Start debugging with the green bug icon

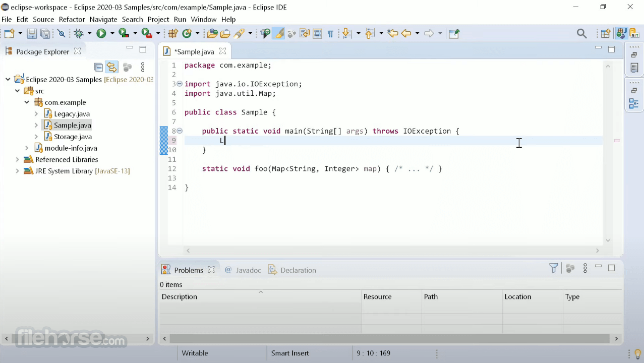tap(78, 34)
